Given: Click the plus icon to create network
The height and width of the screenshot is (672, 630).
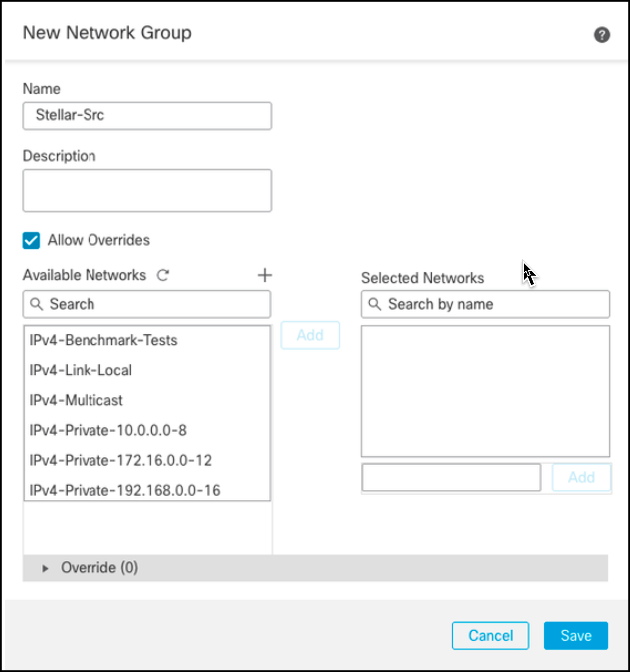Looking at the screenshot, I should [x=265, y=275].
